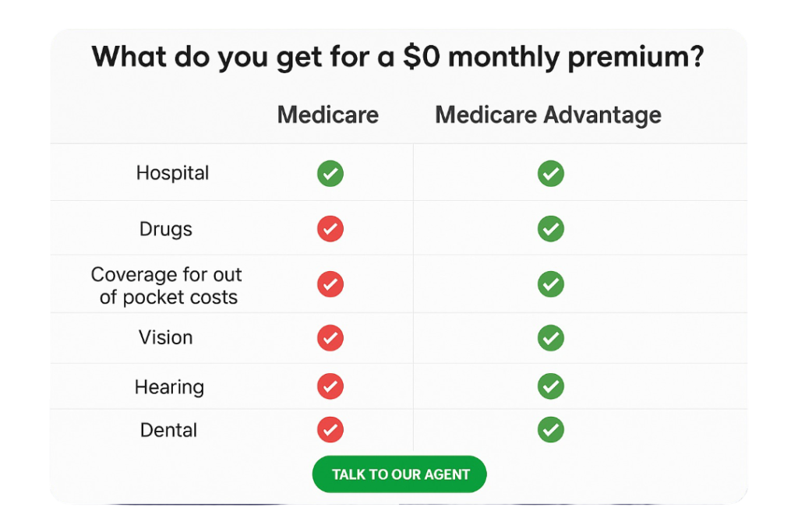This screenshot has height=532, width=798.
Task: Click red icon for Medicare out-of-pocket coverage
Action: click(330, 284)
